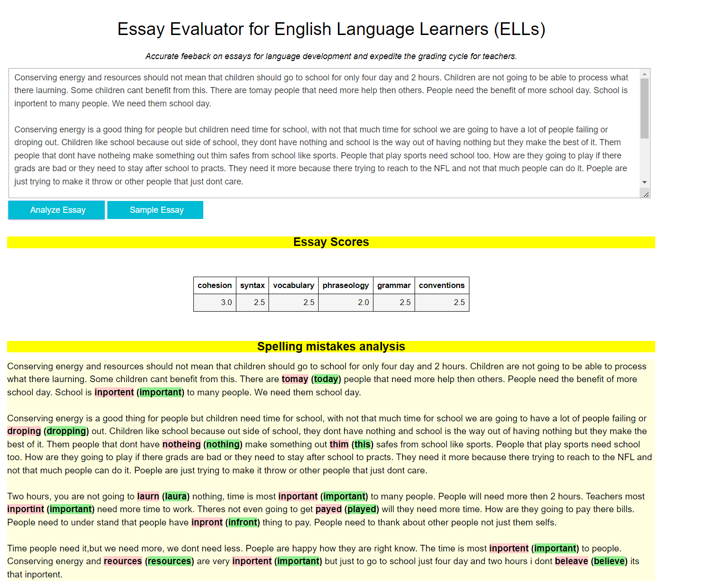The image size is (728, 585).
Task: Click the page title Essay Evaluator
Action: 331,29
